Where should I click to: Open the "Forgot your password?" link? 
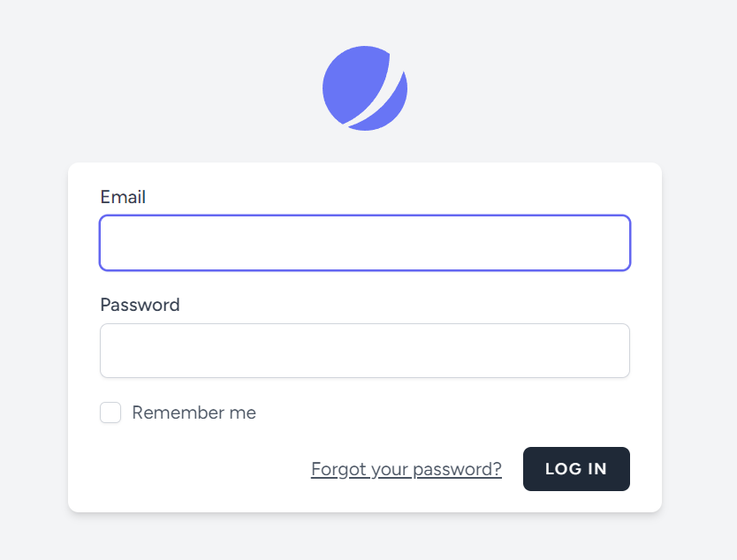406,469
